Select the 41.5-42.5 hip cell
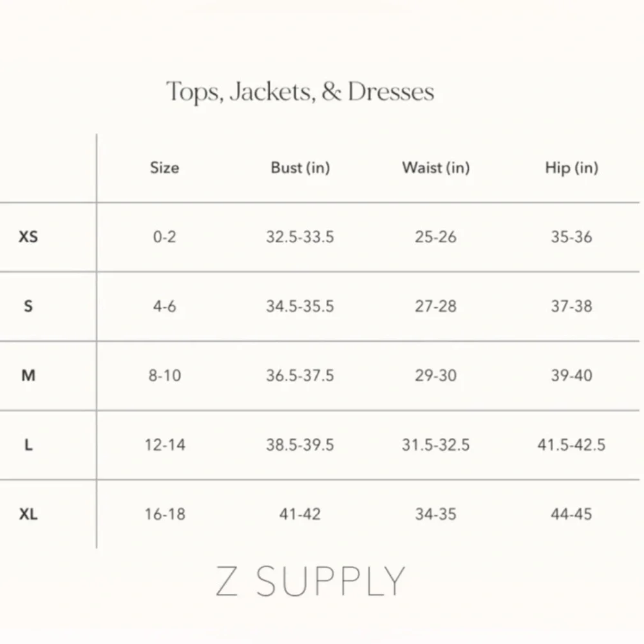 tap(571, 445)
